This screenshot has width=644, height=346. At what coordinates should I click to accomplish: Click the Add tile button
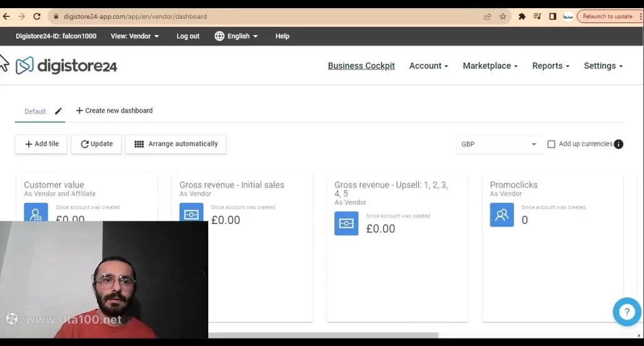[x=41, y=144]
